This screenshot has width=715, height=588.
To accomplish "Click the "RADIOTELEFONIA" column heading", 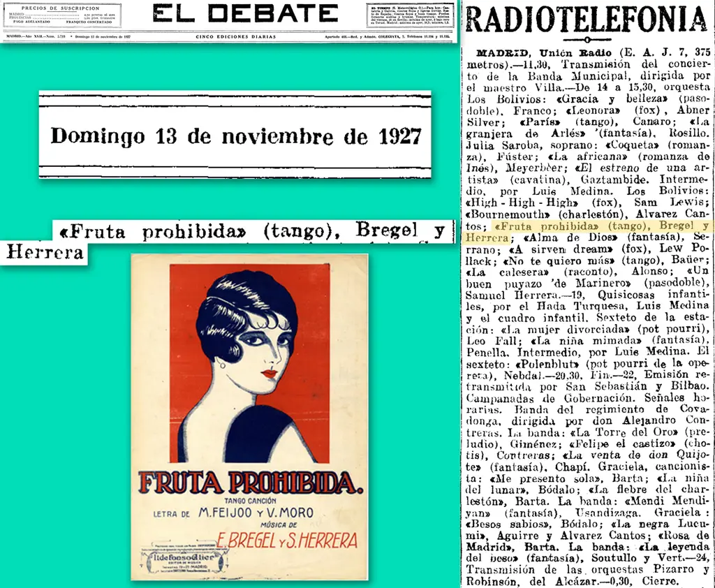I will pyautogui.click(x=587, y=20).
